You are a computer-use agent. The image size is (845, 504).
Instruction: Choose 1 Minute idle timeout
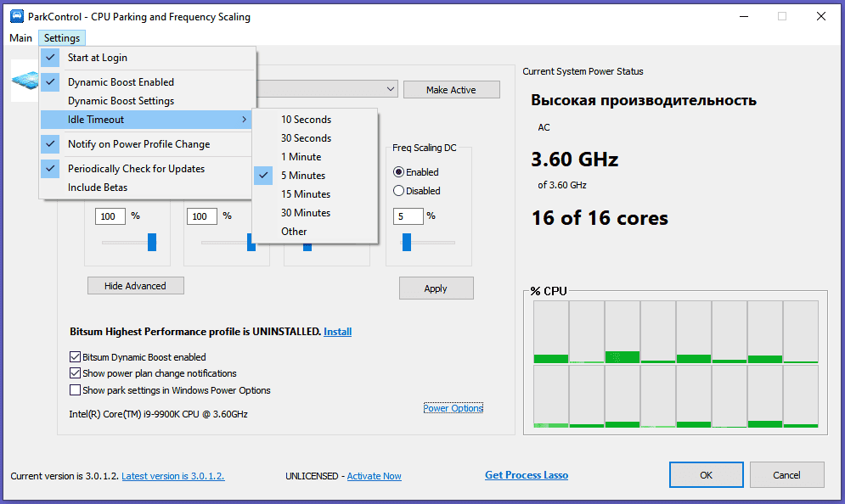coord(315,157)
